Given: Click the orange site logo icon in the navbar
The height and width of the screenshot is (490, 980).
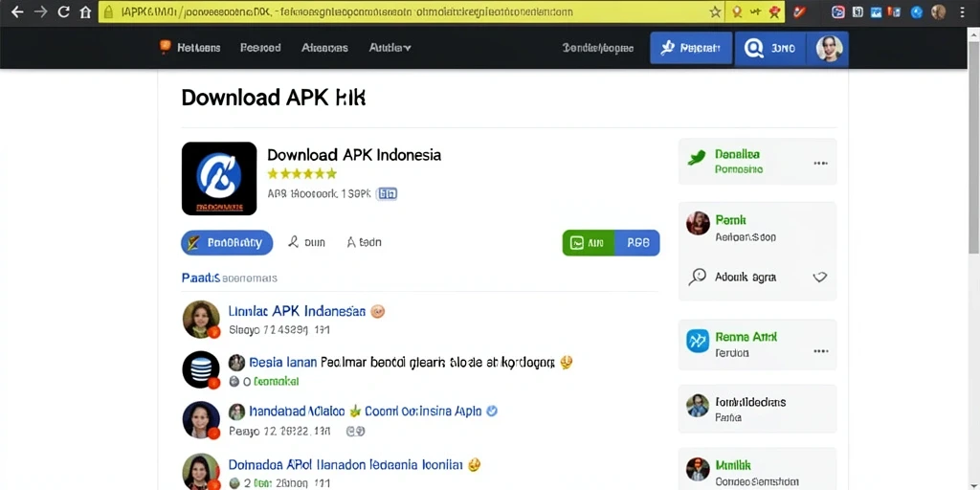Looking at the screenshot, I should [165, 47].
